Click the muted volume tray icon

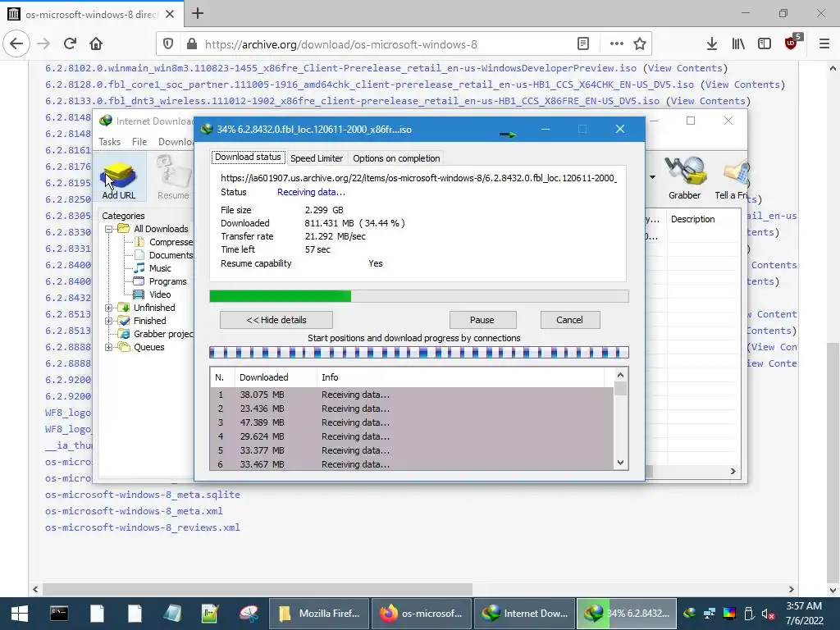click(x=768, y=614)
